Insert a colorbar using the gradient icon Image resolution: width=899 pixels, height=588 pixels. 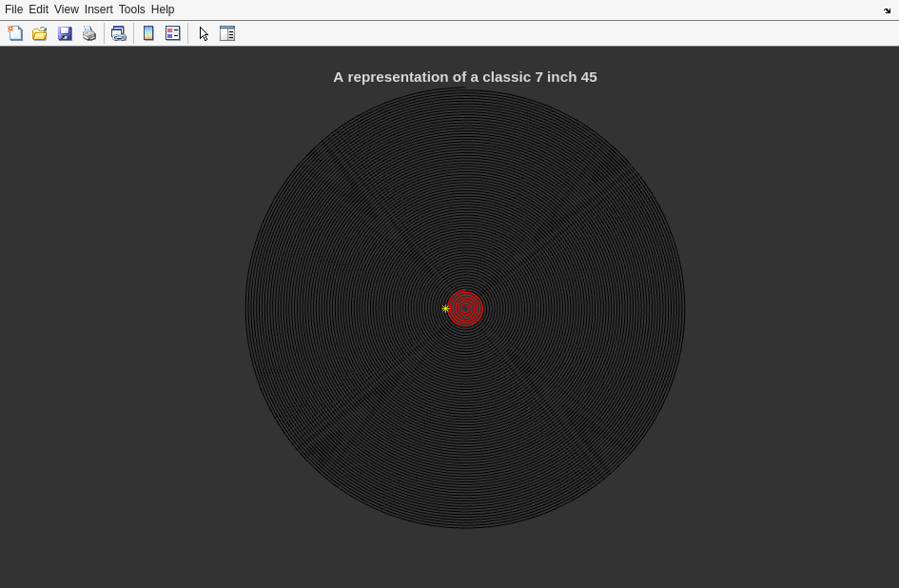tap(148, 33)
